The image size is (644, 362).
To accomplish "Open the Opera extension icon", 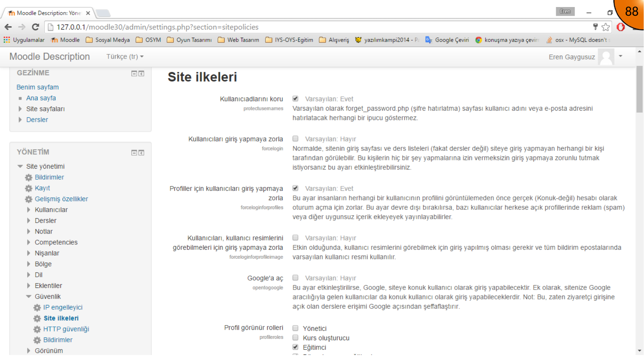I will coord(621,27).
